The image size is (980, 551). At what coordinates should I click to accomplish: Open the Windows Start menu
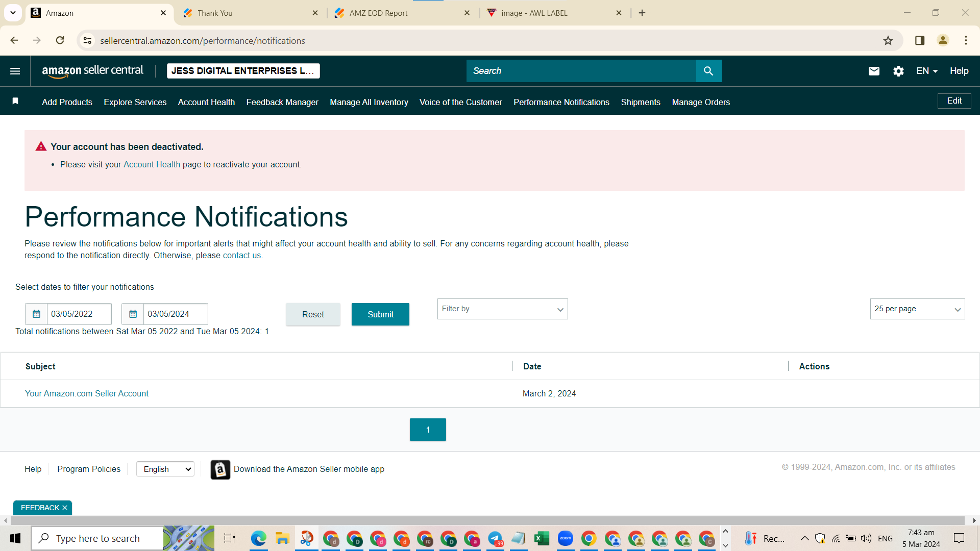tap(15, 538)
